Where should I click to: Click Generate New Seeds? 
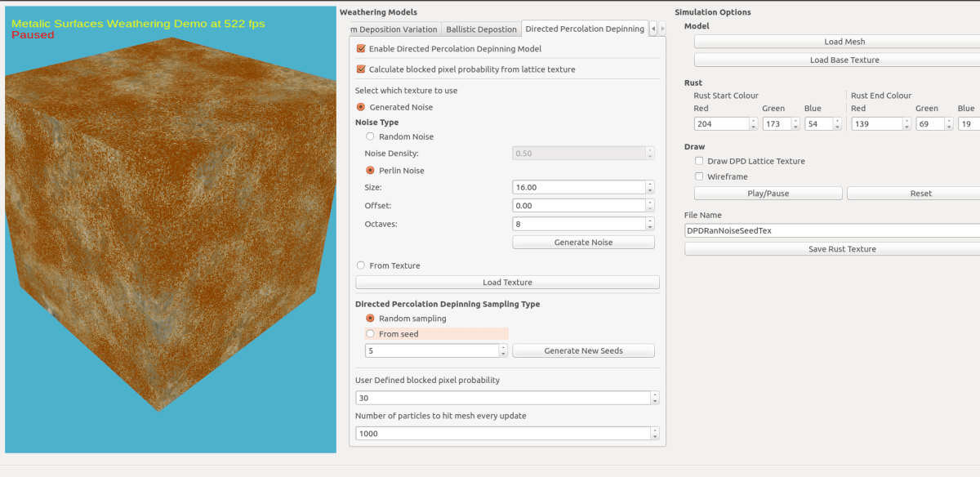[x=583, y=350]
